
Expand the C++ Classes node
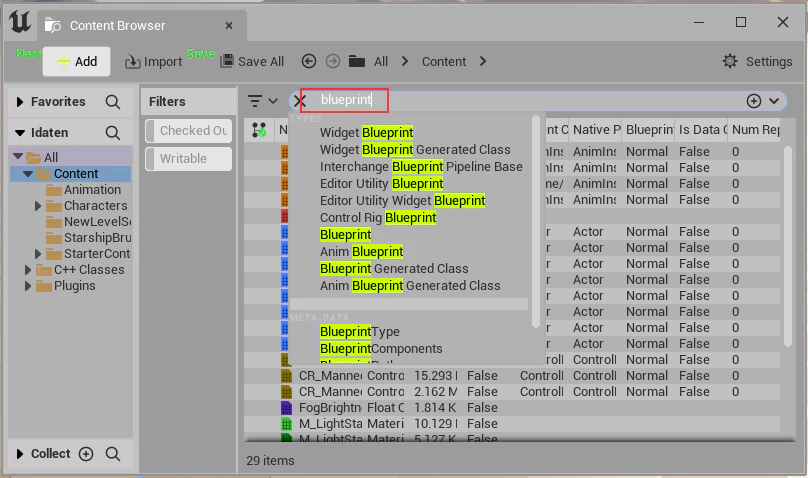pos(28,270)
